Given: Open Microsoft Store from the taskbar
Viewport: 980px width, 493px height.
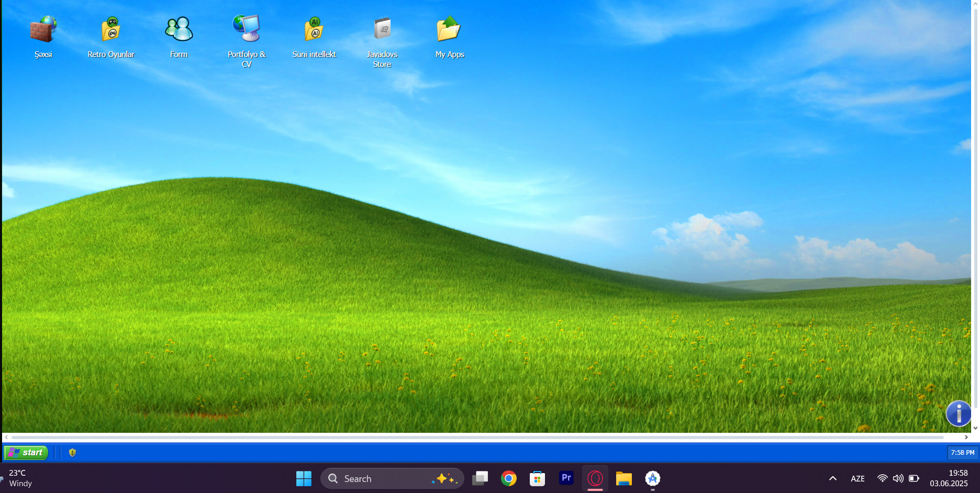Looking at the screenshot, I should click(538, 478).
